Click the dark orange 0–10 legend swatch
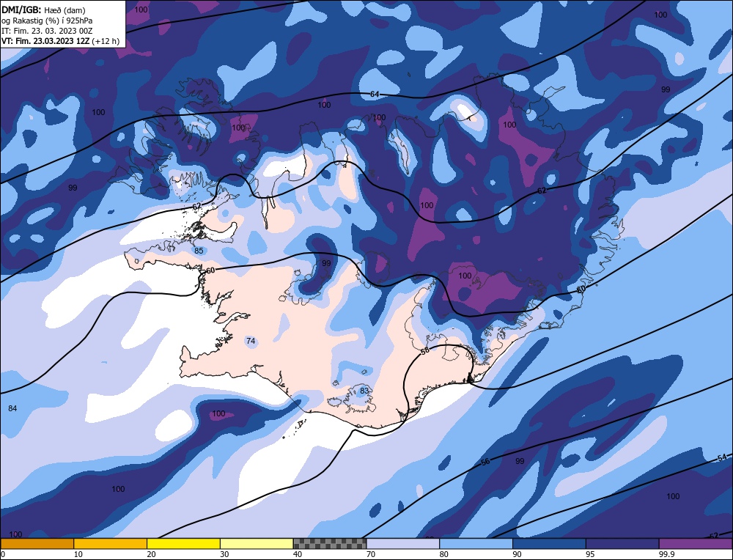Image resolution: width=733 pixels, height=560 pixels. (x=37, y=543)
